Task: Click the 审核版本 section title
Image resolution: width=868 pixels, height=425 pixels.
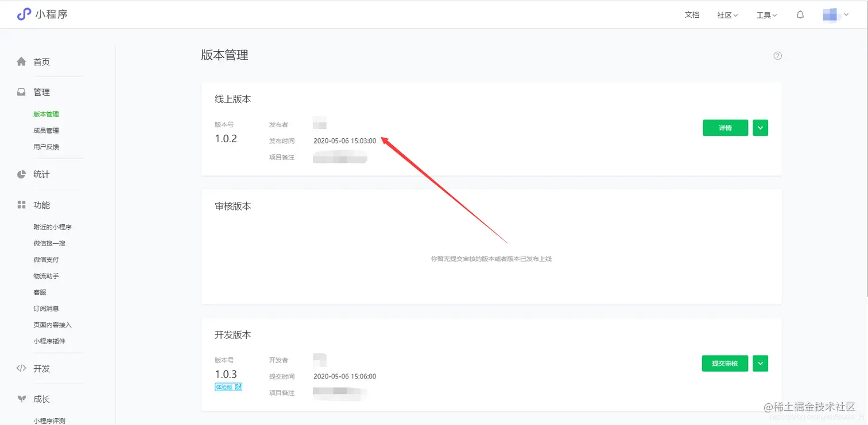Action: tap(233, 206)
